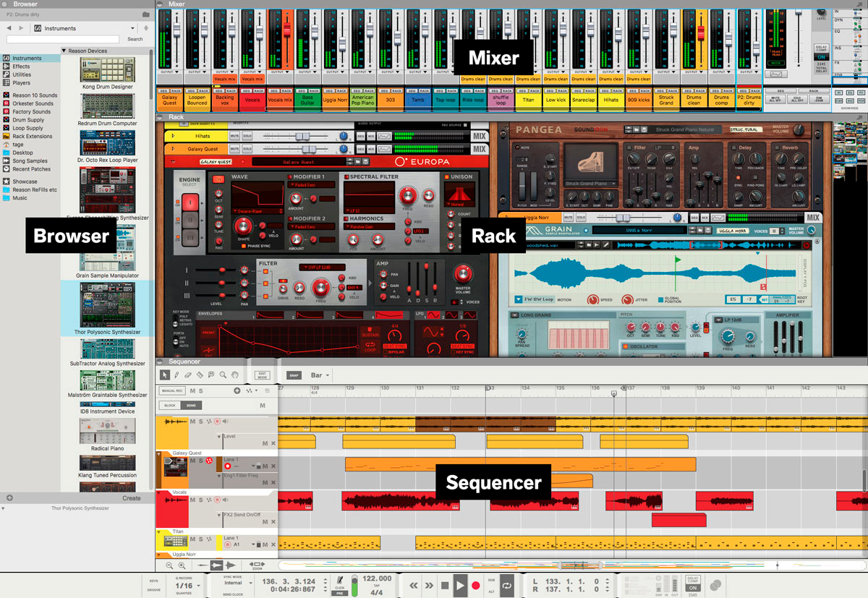Select the Magnifying glass zoom tool
This screenshot has width=868, height=598.
point(223,375)
